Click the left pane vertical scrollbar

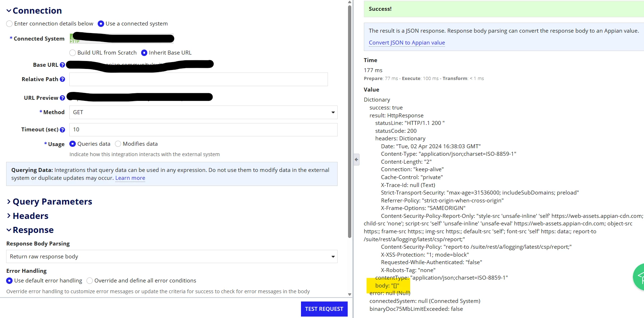click(350, 121)
